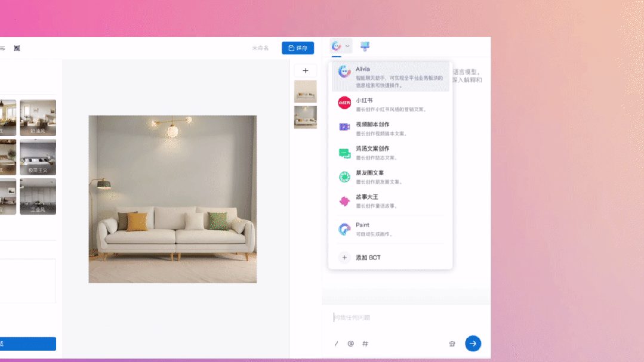Click the partially visible blue generate button
The image size is (644, 362).
pyautogui.click(x=28, y=344)
